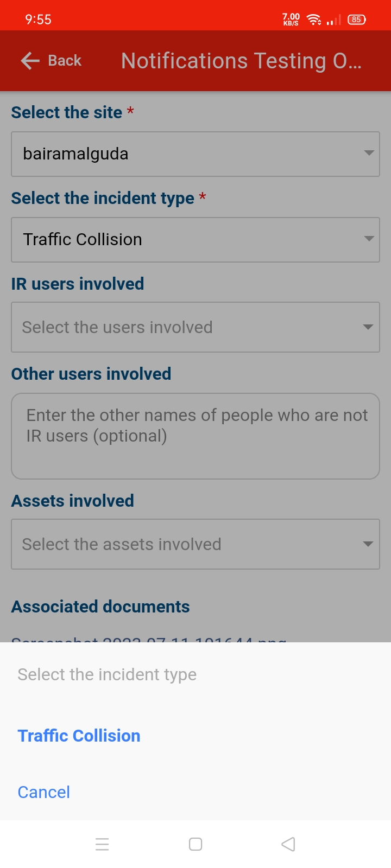Open the bairamalguda site dropdown

point(195,154)
